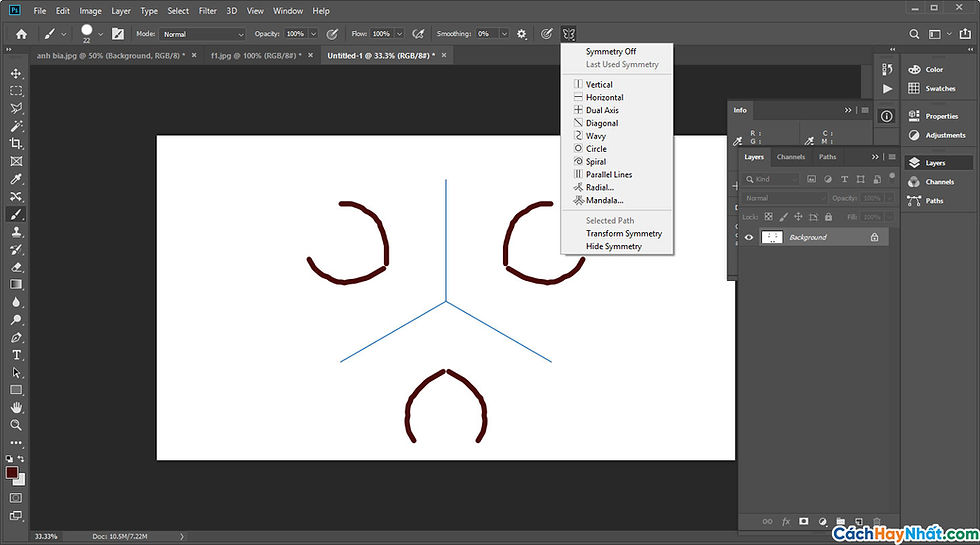Select the Rectangular Marquee tool
The height and width of the screenshot is (545, 980).
(16, 91)
